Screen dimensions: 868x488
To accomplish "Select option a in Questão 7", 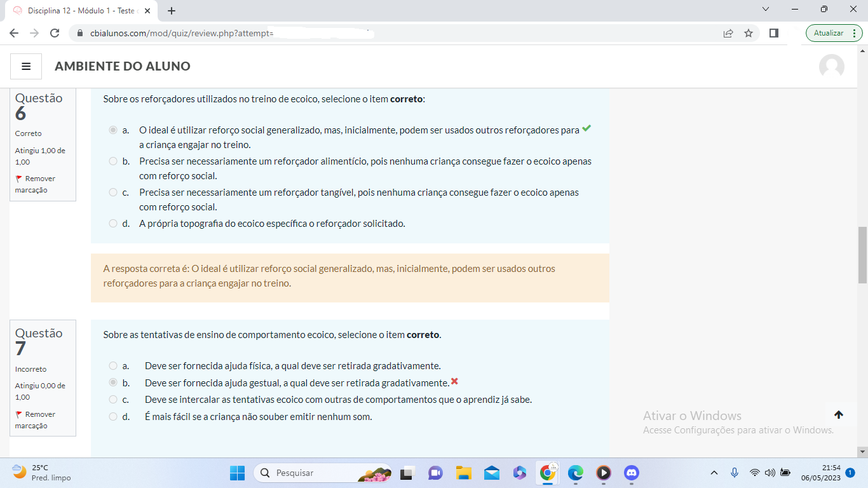I will pos(113,366).
